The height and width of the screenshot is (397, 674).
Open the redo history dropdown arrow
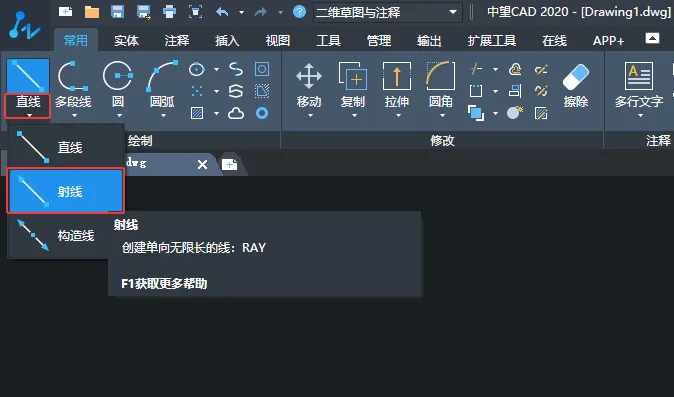coord(280,12)
